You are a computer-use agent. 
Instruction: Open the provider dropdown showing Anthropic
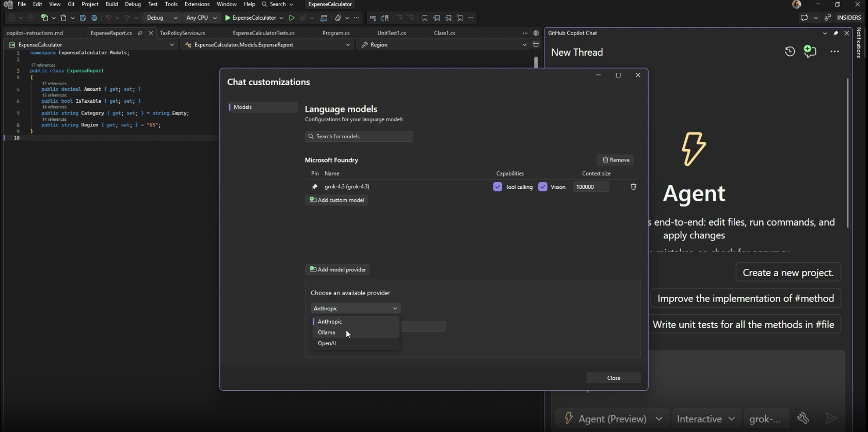(x=356, y=309)
